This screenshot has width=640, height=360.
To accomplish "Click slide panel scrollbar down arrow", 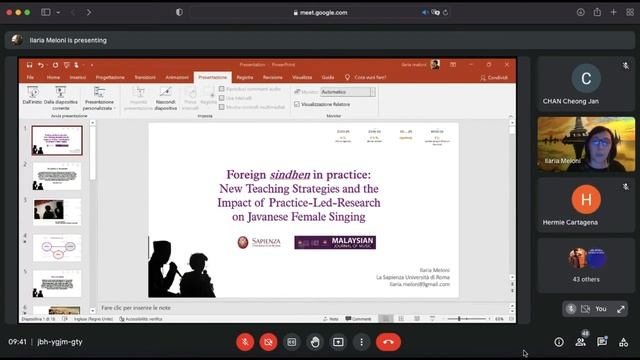I will (x=93, y=311).
